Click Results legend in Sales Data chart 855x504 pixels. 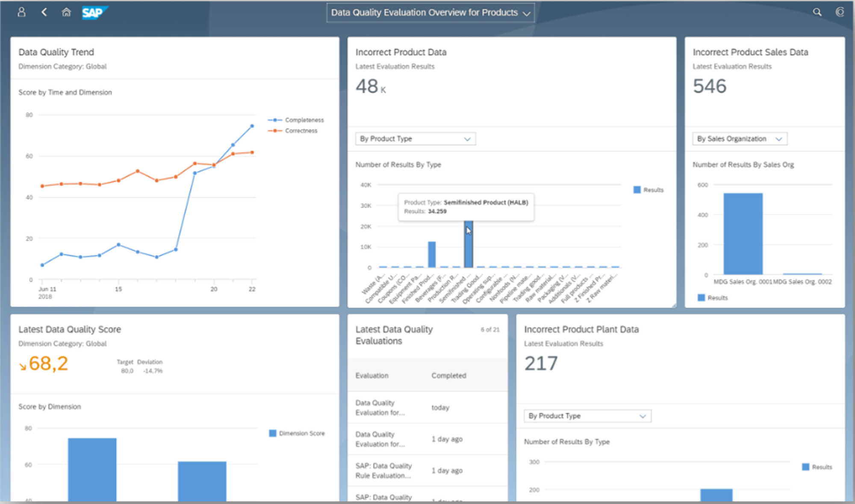click(713, 298)
